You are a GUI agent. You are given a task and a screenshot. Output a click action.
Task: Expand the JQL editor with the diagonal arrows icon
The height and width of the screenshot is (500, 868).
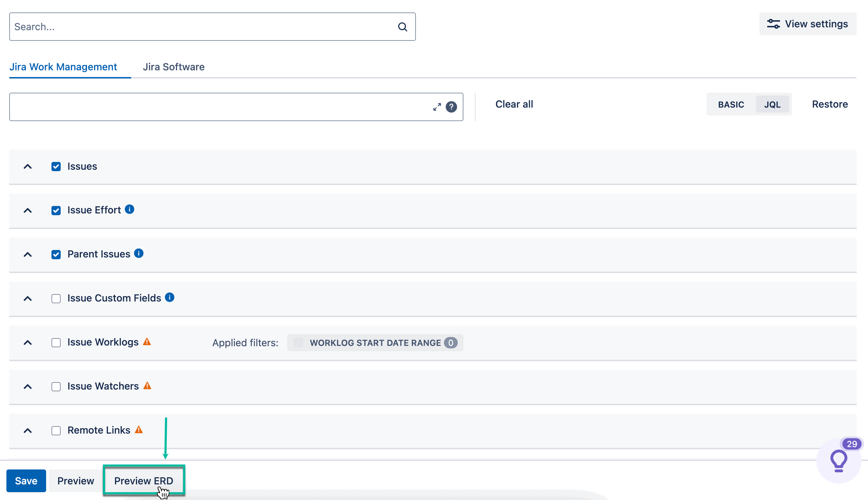[x=437, y=106]
